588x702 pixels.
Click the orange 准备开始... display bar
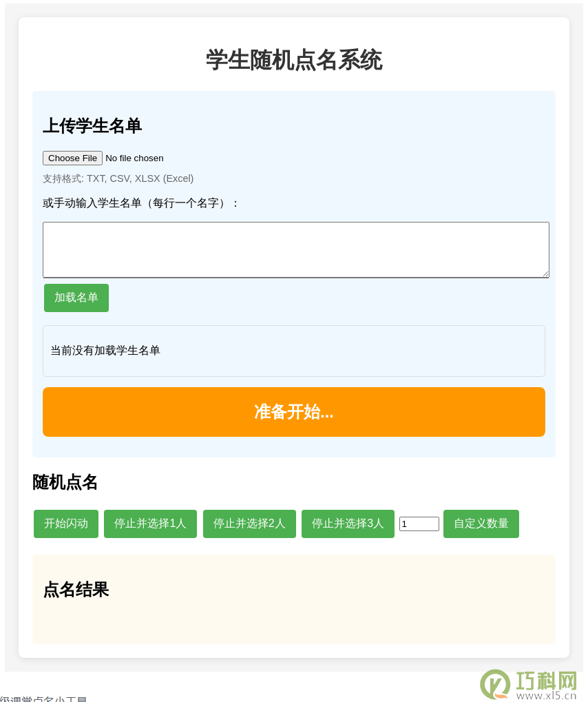click(x=293, y=412)
